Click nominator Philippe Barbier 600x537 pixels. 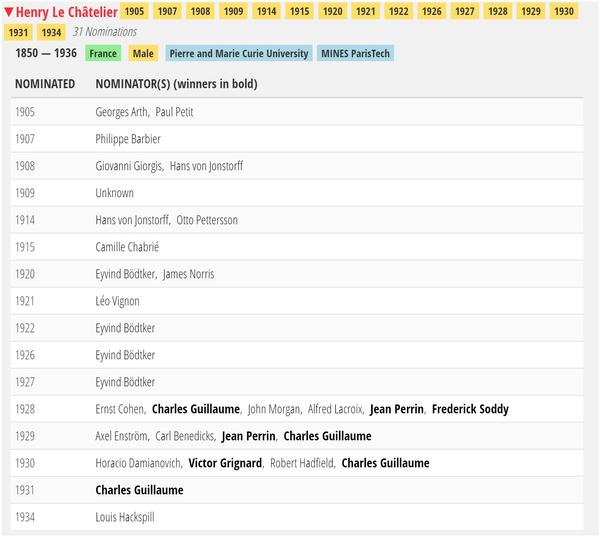pyautogui.click(x=128, y=139)
